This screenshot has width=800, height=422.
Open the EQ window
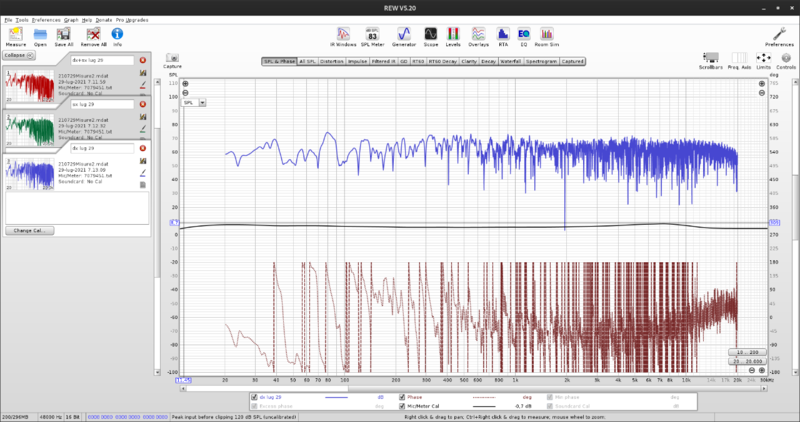point(522,36)
